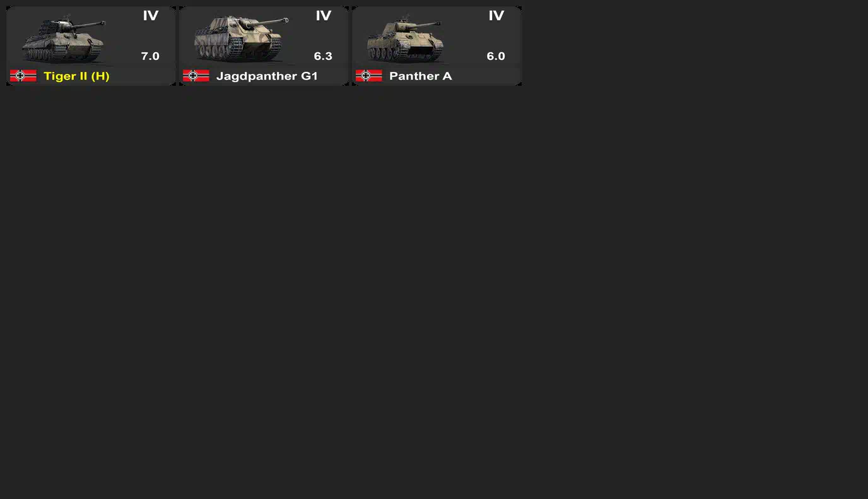Image resolution: width=868 pixels, height=499 pixels.
Task: Click the German flag beside Panther A
Action: (369, 76)
